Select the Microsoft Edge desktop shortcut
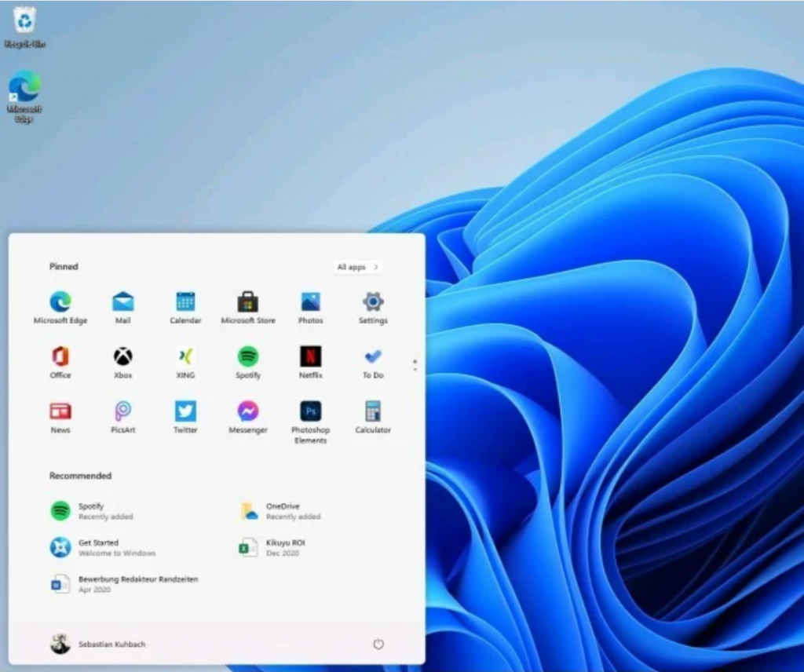This screenshot has width=804, height=672. (24, 97)
